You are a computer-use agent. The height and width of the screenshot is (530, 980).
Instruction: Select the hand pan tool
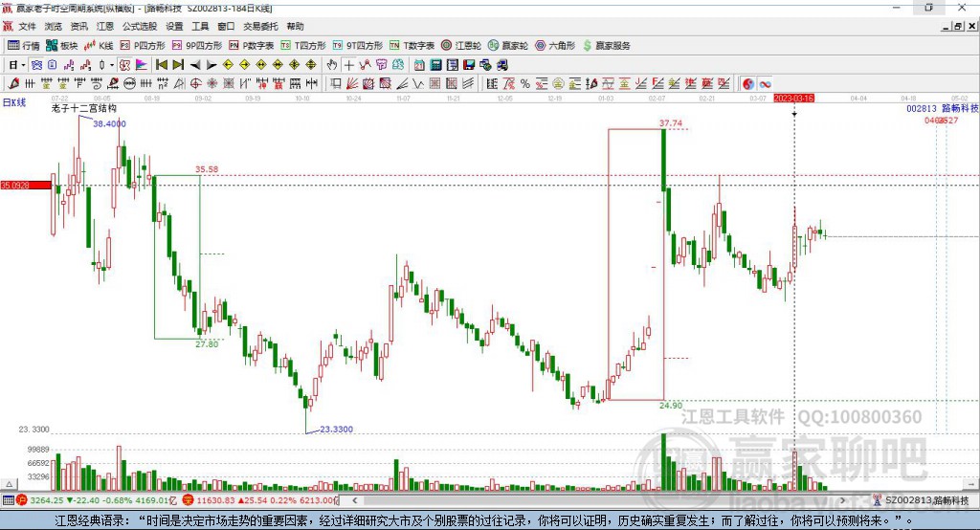pos(332,65)
